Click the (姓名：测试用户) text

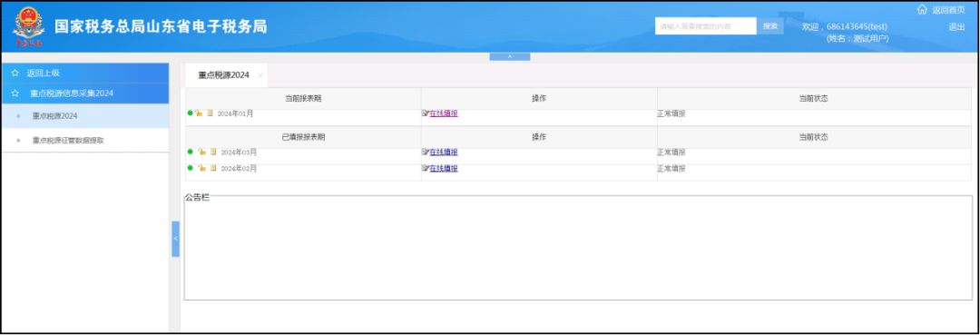coord(857,39)
